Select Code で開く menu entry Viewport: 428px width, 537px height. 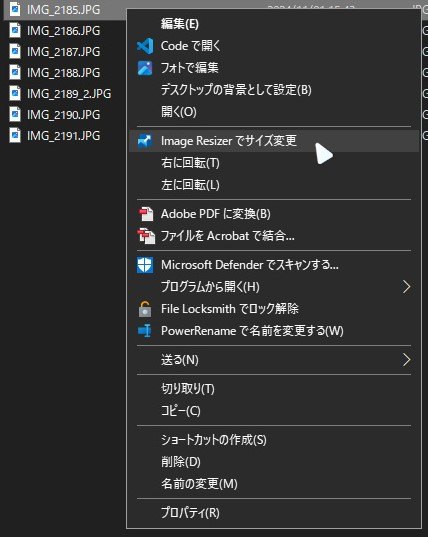(x=274, y=46)
